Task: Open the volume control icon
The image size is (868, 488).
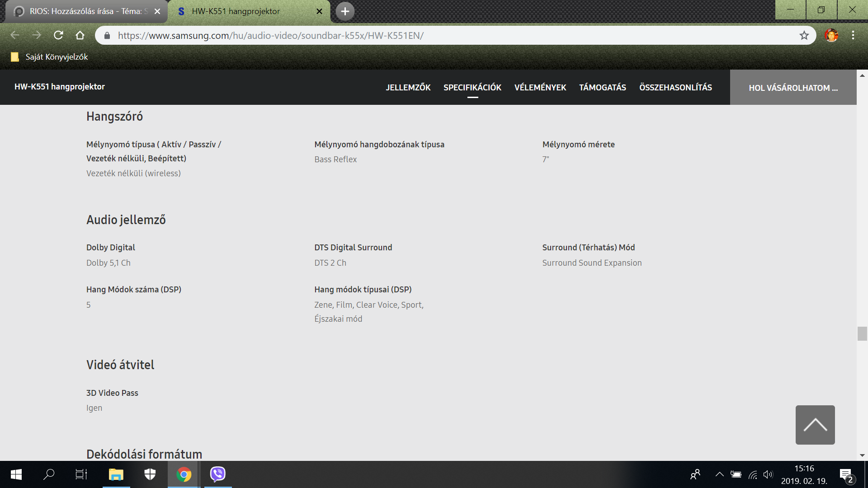Action: [768, 474]
